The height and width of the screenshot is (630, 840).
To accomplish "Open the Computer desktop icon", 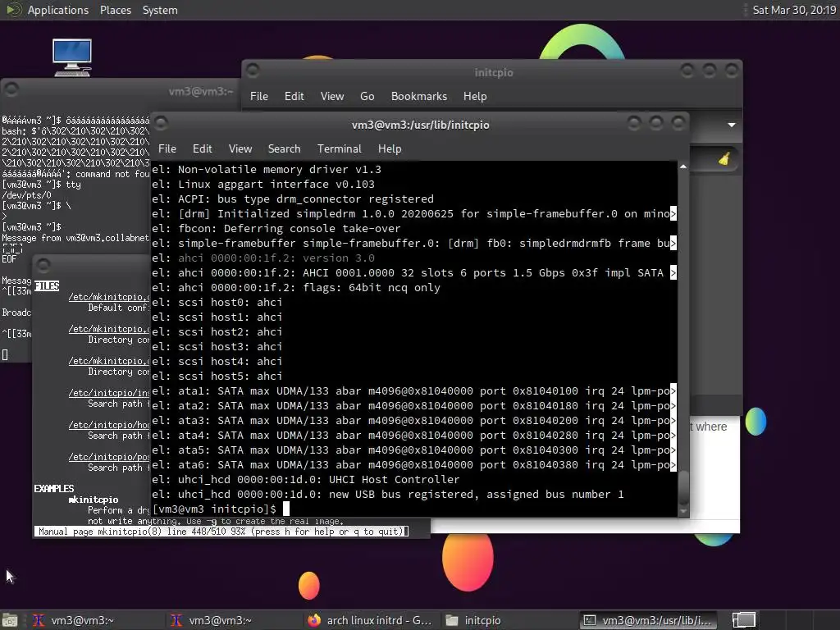I will [72, 57].
